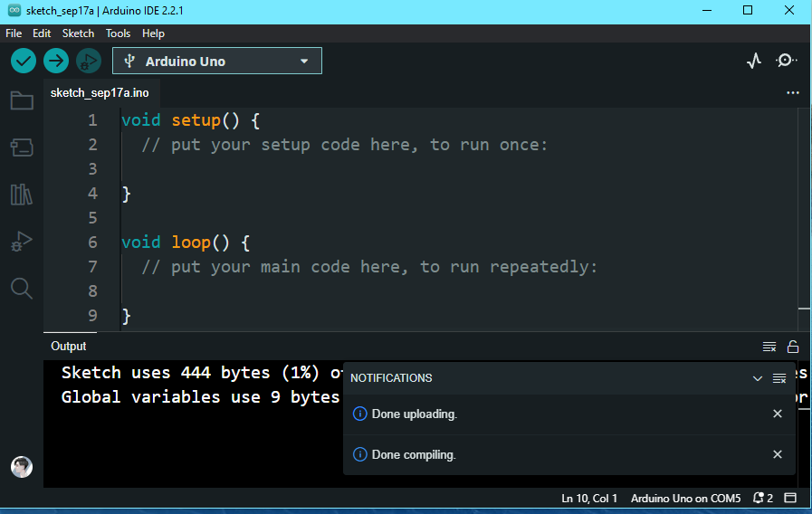Click the notifications bell in status bar
Screen dimensions: 812x514
[x=763, y=498]
